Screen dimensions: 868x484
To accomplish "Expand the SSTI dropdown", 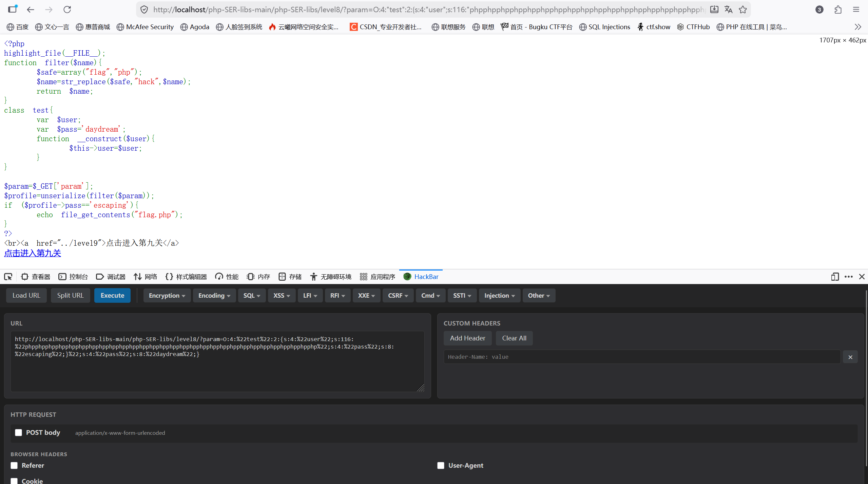I will click(462, 295).
